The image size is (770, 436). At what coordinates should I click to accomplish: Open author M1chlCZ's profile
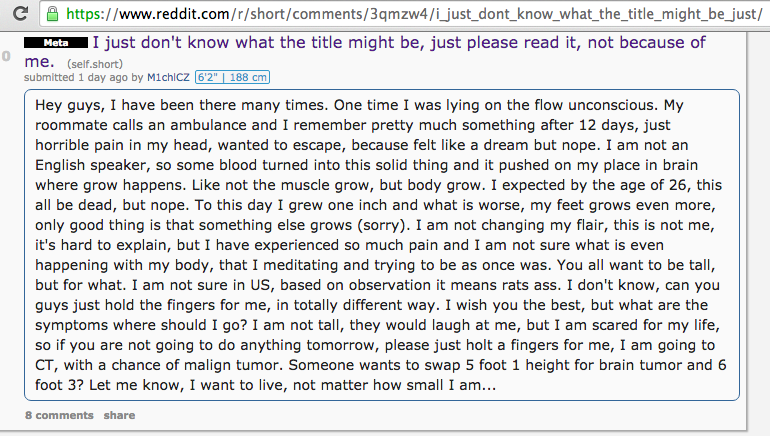tap(168, 78)
